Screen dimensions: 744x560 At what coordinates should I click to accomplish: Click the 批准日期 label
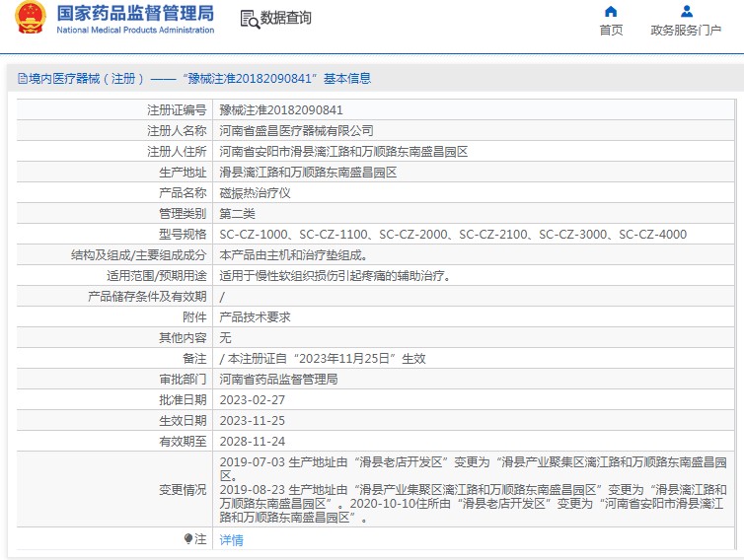[183, 400]
